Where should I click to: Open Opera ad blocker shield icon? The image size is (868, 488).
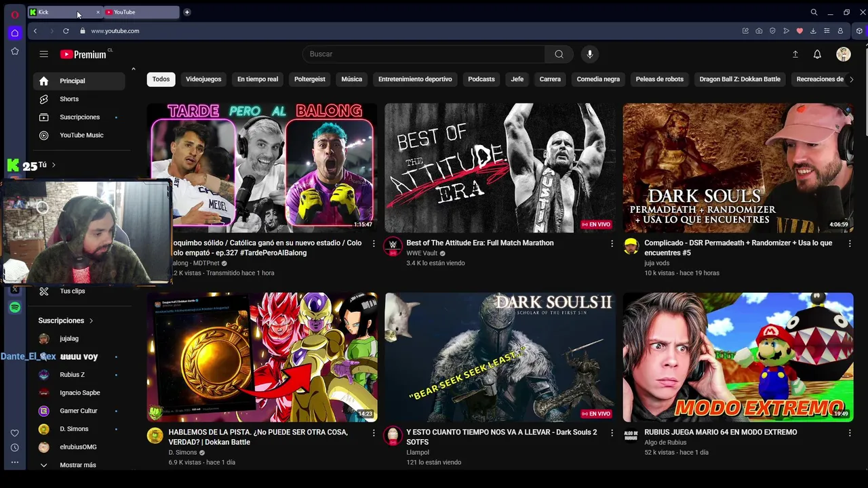click(x=772, y=31)
